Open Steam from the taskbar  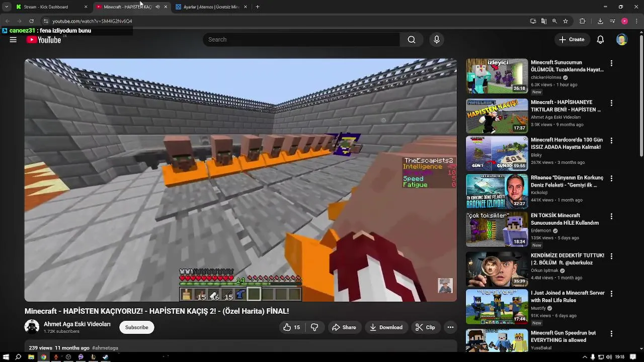[105, 357]
